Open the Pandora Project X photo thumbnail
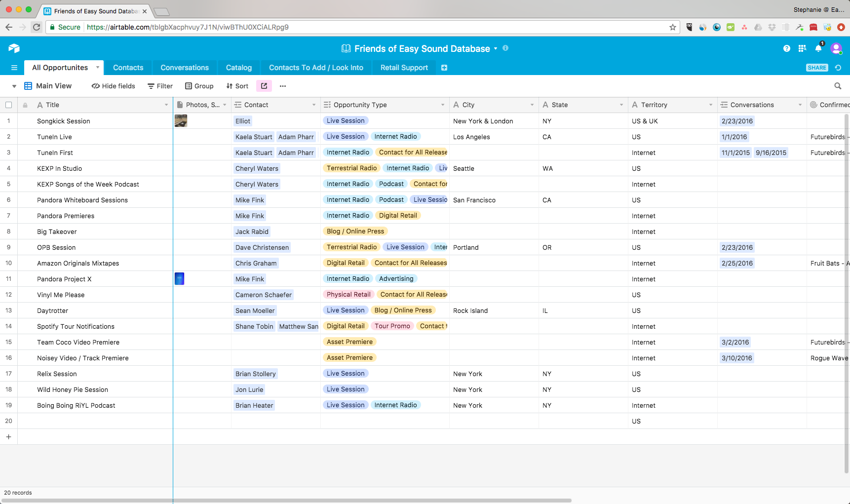Screen dimensions: 850x504 pyautogui.click(x=179, y=279)
